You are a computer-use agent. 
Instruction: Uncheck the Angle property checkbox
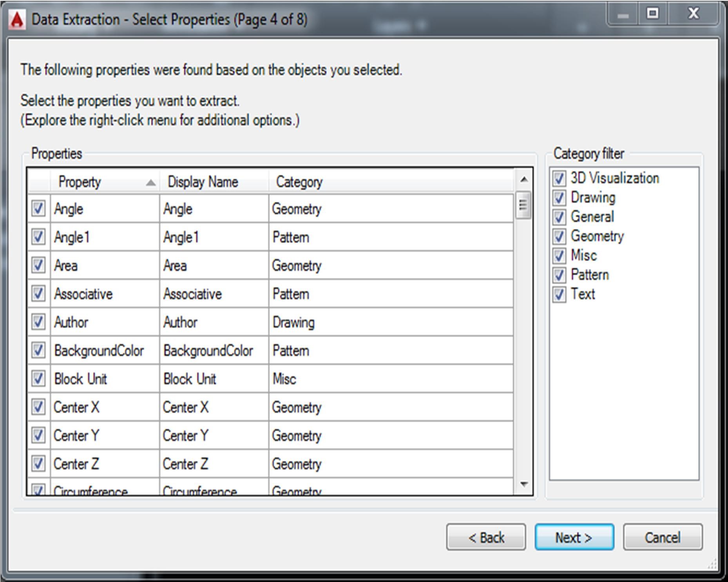pyautogui.click(x=38, y=209)
